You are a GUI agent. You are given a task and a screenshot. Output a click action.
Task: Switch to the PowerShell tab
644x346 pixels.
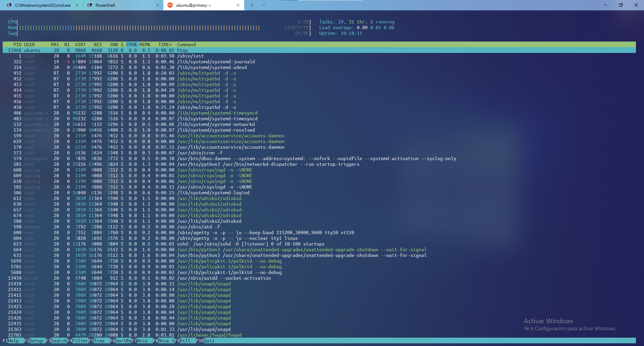(x=121, y=5)
